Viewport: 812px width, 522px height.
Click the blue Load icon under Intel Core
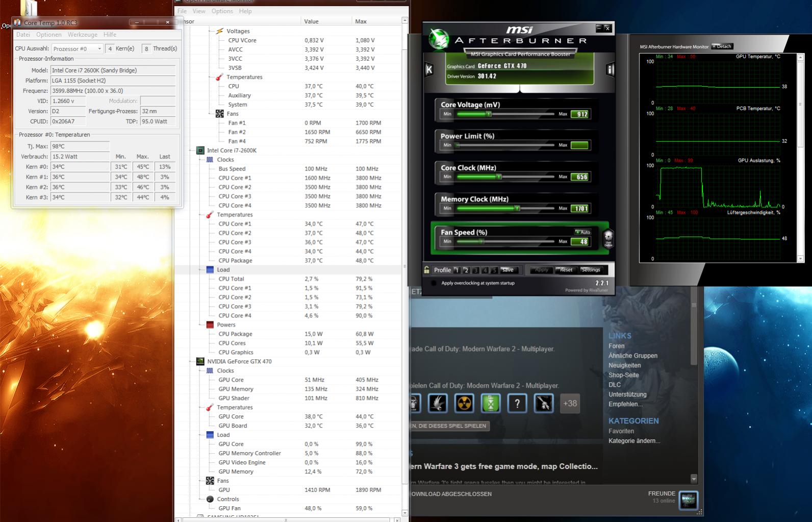tap(210, 269)
